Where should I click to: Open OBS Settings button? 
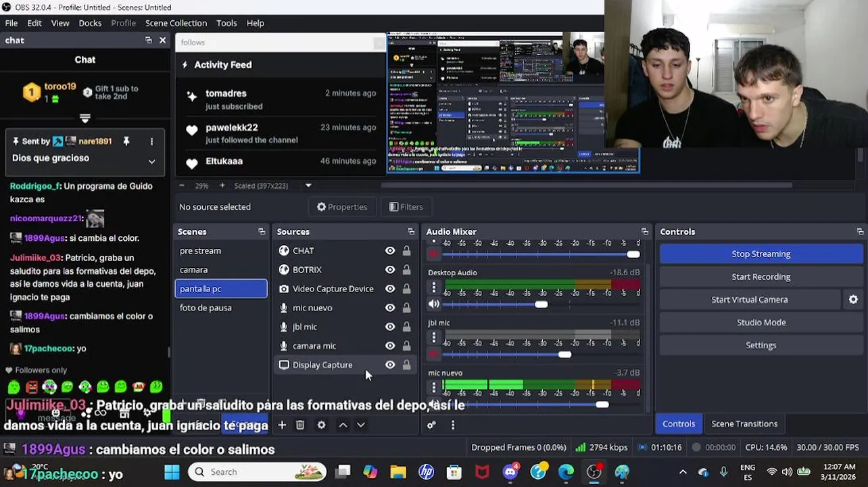point(761,345)
